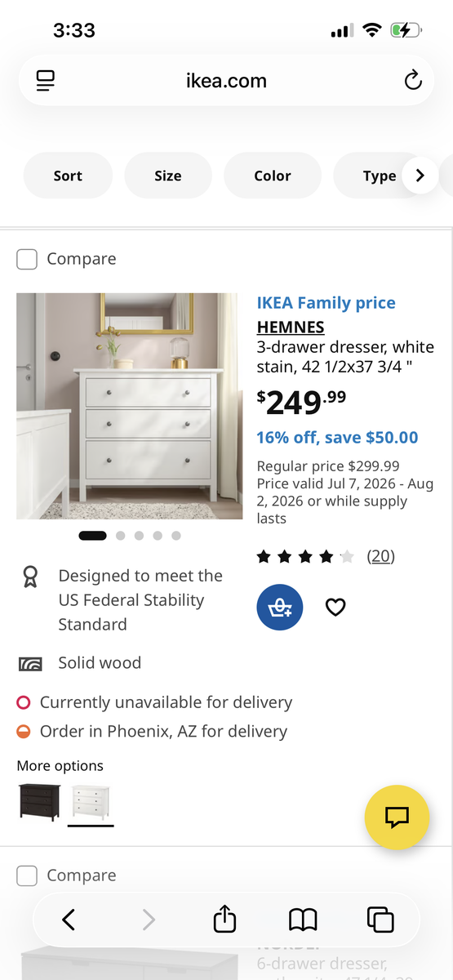Screen dimensions: 453x980
Task: Open the Sort filter options
Action: [x=68, y=176]
